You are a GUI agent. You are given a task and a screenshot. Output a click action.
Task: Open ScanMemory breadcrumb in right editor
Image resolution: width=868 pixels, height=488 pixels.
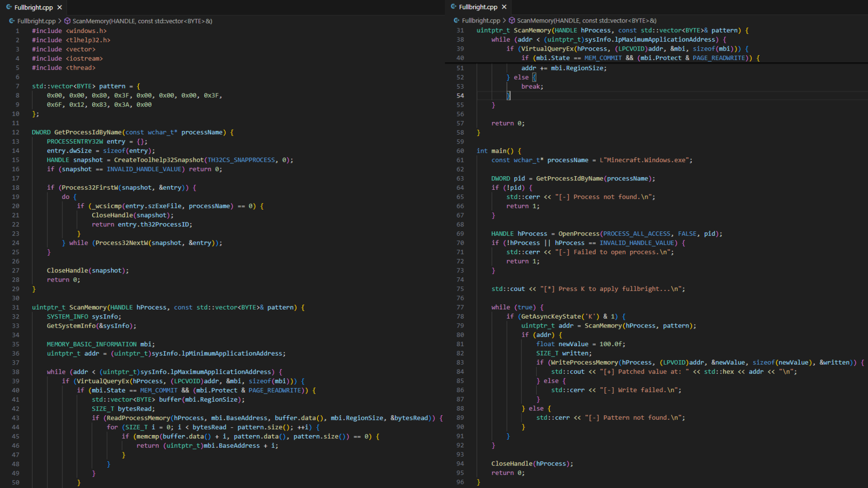click(586, 20)
